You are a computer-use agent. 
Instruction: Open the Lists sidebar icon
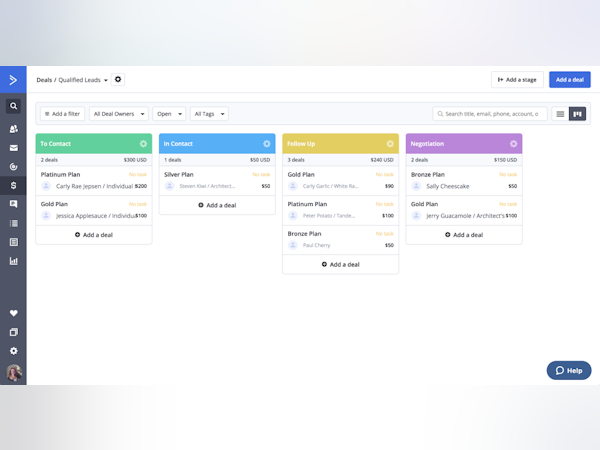coord(13,223)
